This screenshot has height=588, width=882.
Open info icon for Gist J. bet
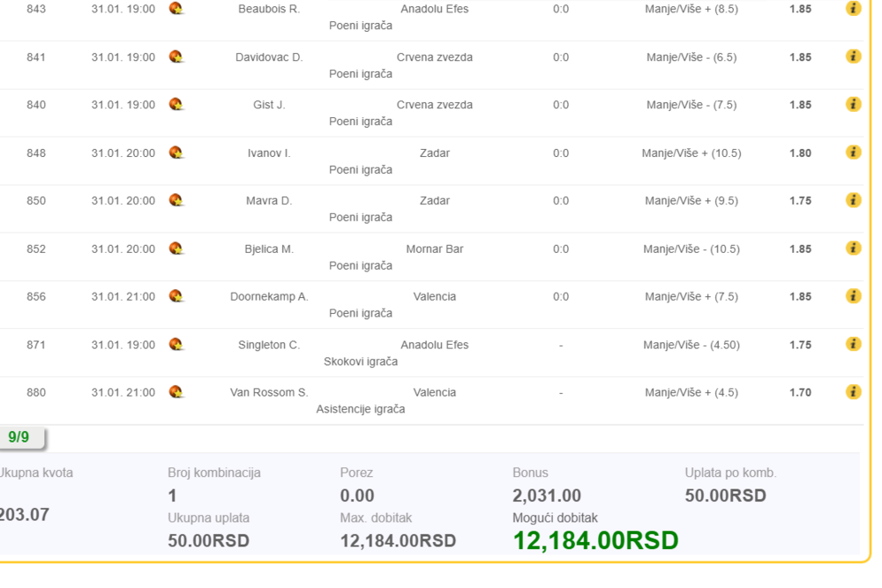pos(853,104)
